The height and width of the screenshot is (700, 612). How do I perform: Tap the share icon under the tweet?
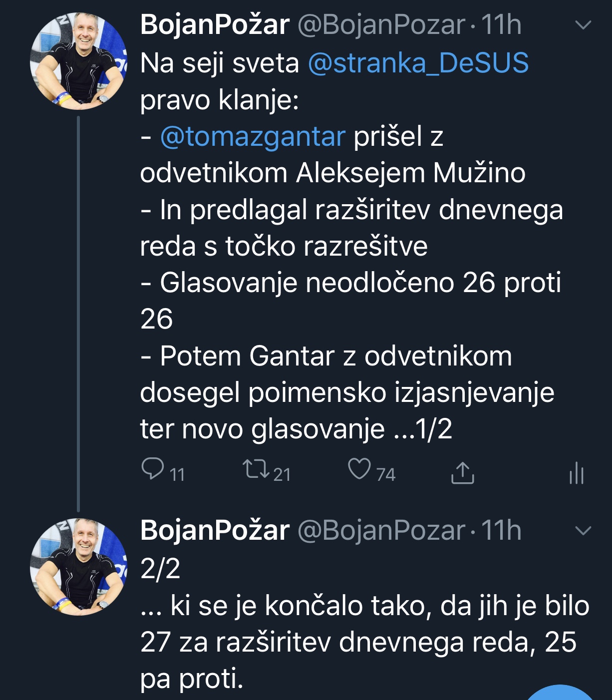point(462,472)
